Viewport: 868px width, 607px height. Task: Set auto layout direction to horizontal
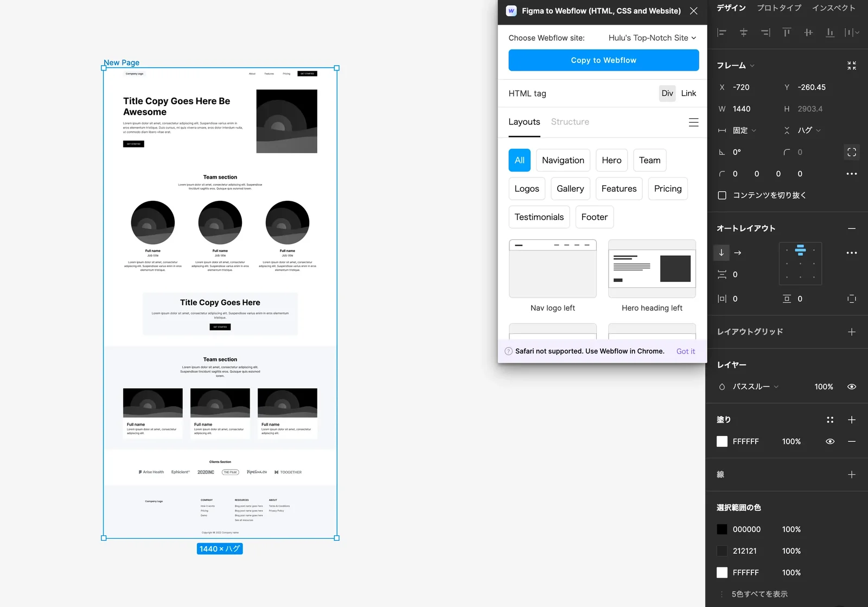738,252
